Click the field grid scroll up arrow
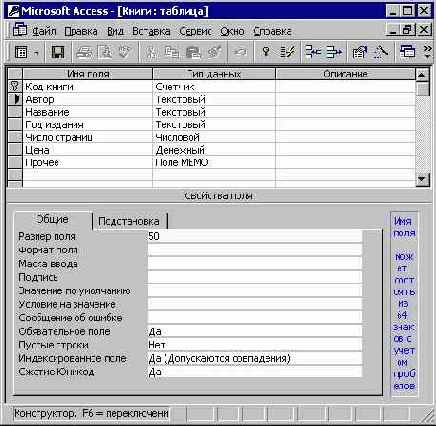The image size is (436, 426). pos(422,75)
